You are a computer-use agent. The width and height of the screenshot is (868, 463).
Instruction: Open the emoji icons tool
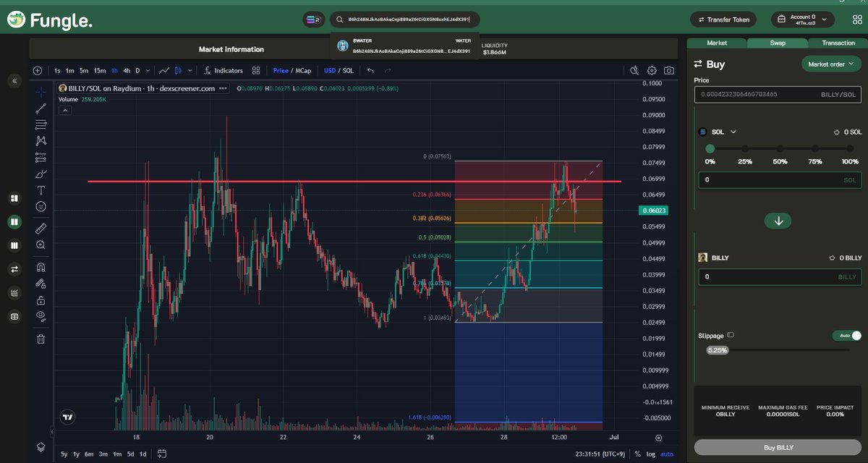41,206
